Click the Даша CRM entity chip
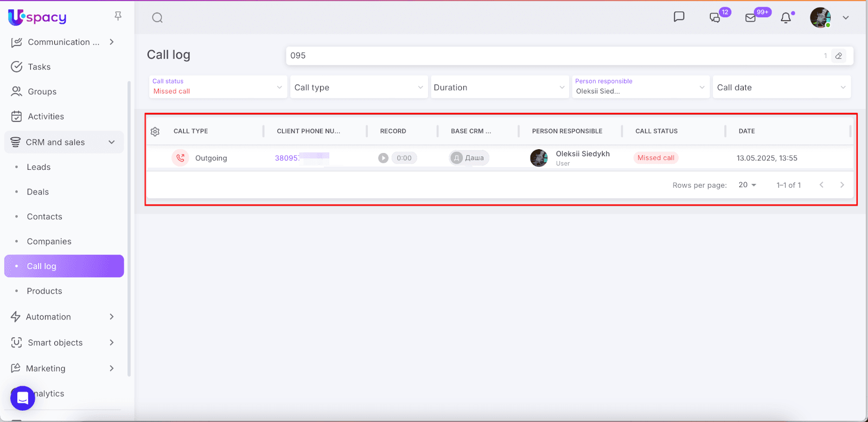Image resolution: width=868 pixels, height=422 pixels. (469, 158)
